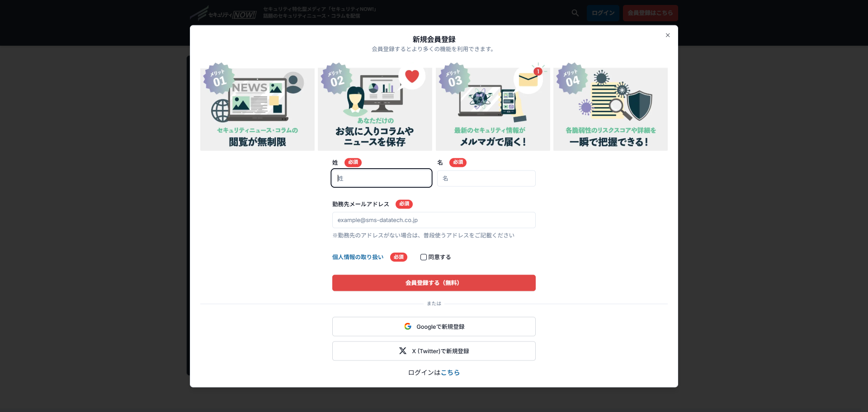The width and height of the screenshot is (868, 412).
Task: Click the merit 03 mail magazine illustration
Action: click(x=493, y=109)
